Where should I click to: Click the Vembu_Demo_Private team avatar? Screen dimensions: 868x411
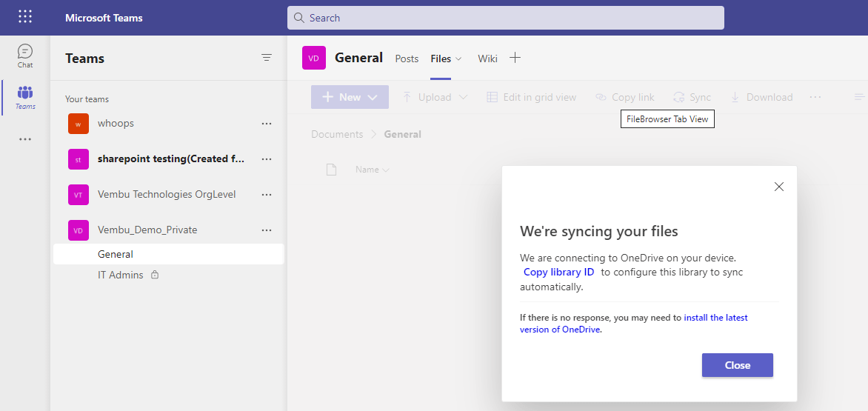pyautogui.click(x=78, y=230)
